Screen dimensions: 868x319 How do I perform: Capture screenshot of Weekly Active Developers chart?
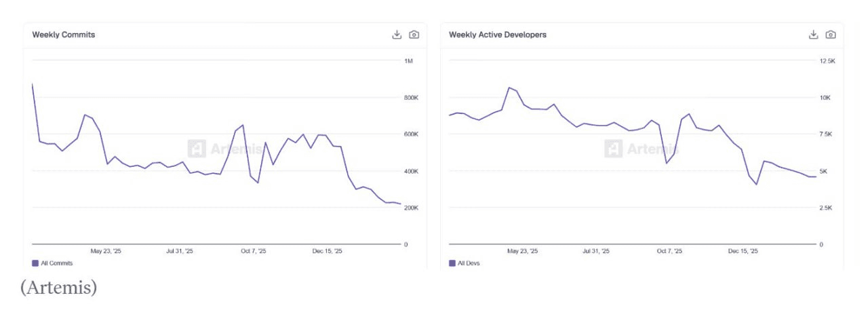(831, 35)
